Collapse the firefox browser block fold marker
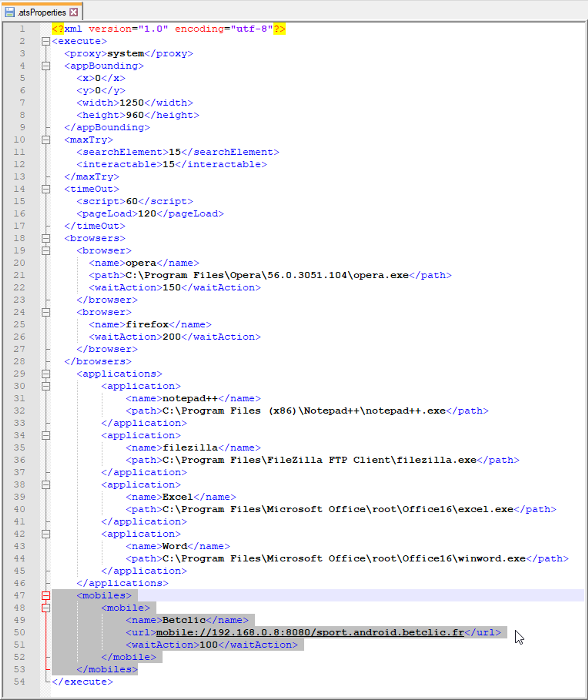This screenshot has width=588, height=700. tap(46, 312)
